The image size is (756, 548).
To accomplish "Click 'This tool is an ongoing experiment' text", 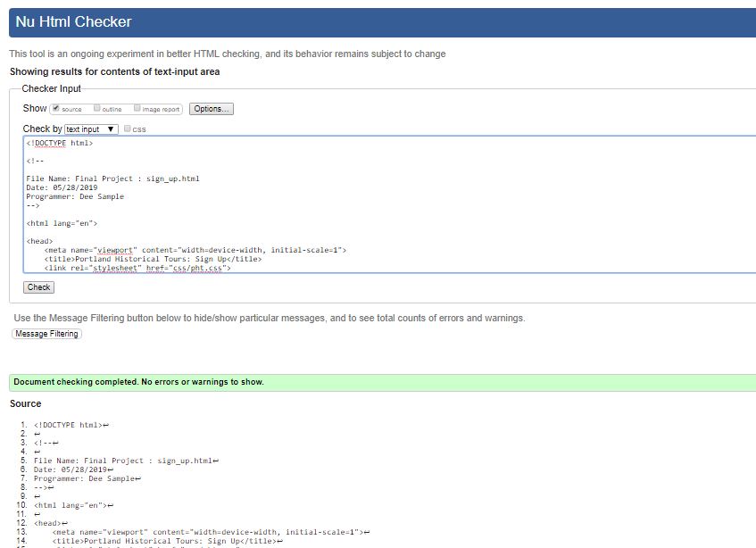I will [227, 54].
